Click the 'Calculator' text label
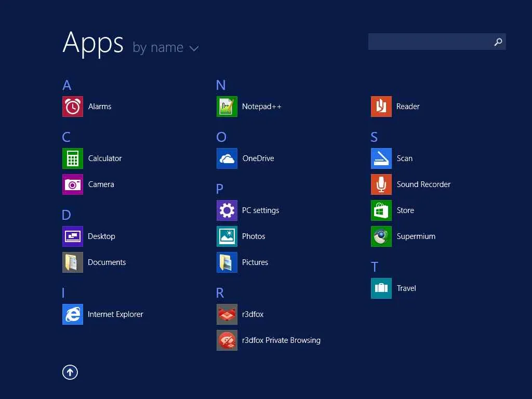 click(105, 158)
